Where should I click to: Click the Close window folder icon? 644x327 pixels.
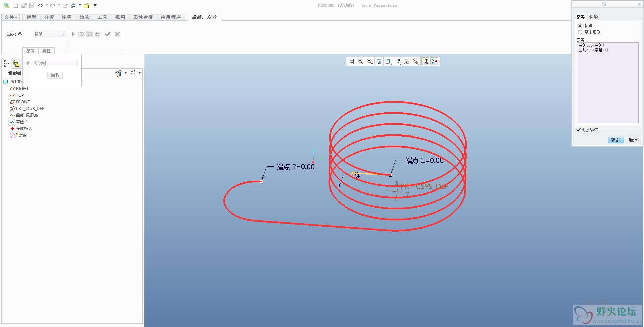(86, 5)
